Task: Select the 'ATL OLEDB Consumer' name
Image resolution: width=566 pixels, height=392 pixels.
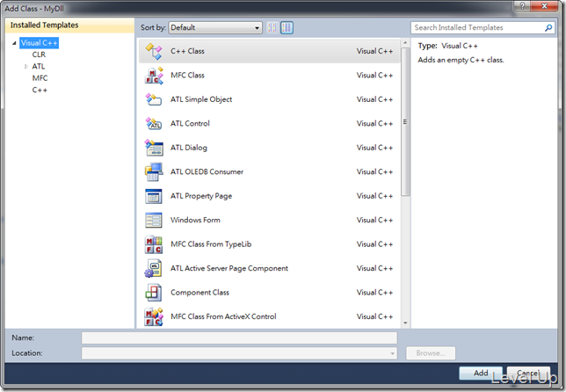Action: tap(207, 171)
